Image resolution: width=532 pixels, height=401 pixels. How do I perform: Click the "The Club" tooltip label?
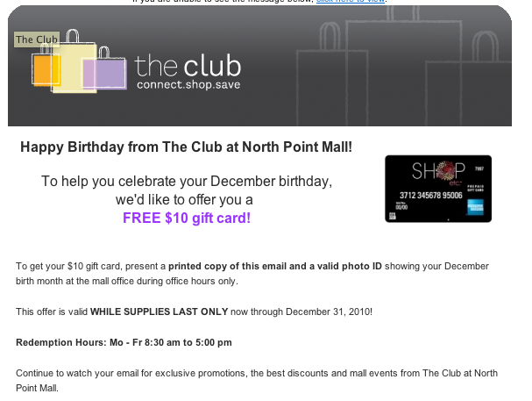pos(37,39)
